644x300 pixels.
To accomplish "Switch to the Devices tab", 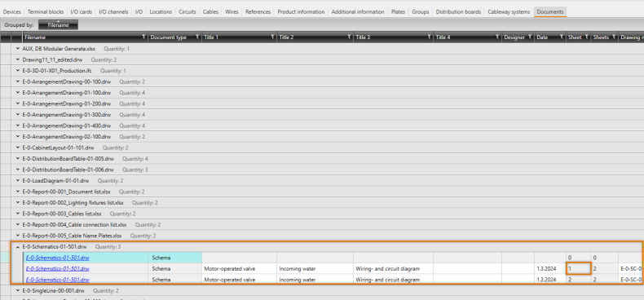I will pos(11,12).
